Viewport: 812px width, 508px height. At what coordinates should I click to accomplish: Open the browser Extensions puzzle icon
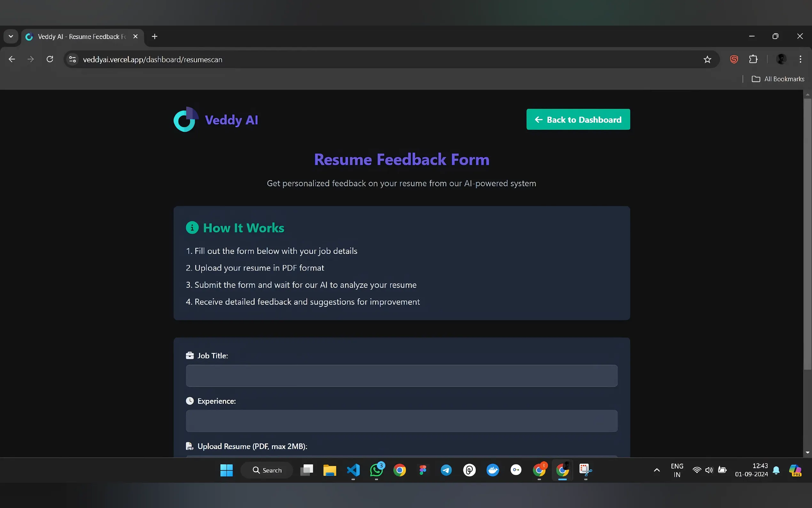(x=753, y=60)
